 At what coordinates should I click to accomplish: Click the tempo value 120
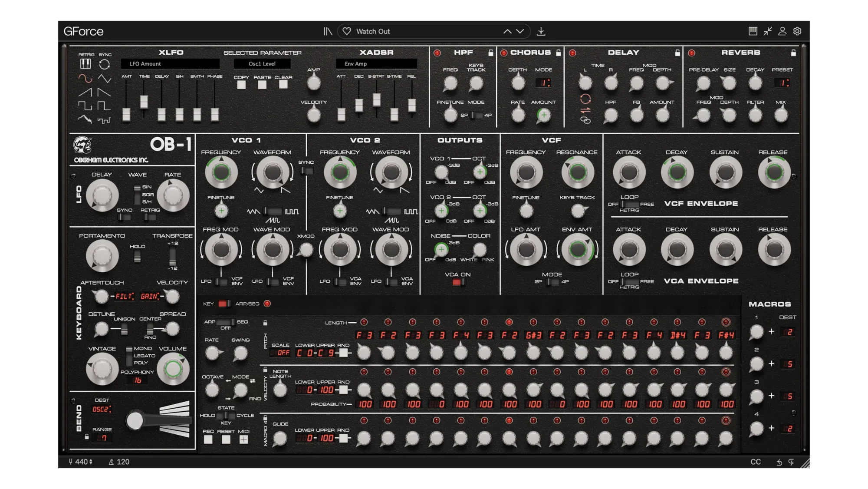pos(123,462)
